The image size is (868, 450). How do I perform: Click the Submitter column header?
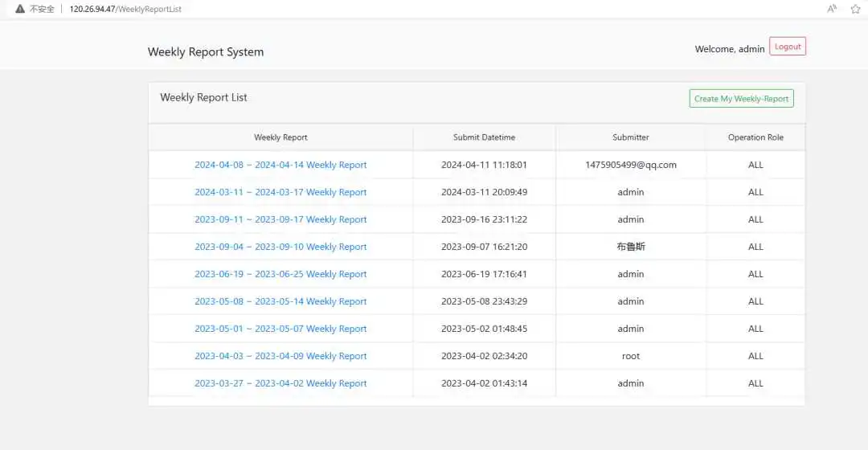click(x=630, y=137)
